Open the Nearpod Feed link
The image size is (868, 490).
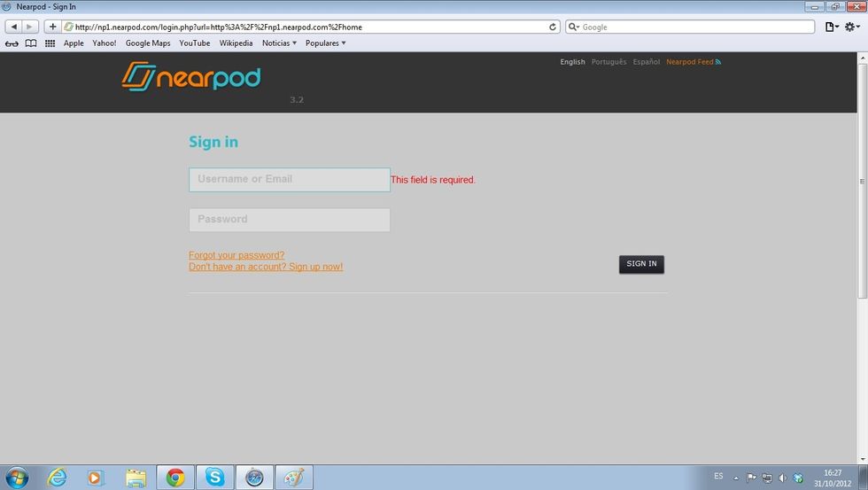(693, 62)
